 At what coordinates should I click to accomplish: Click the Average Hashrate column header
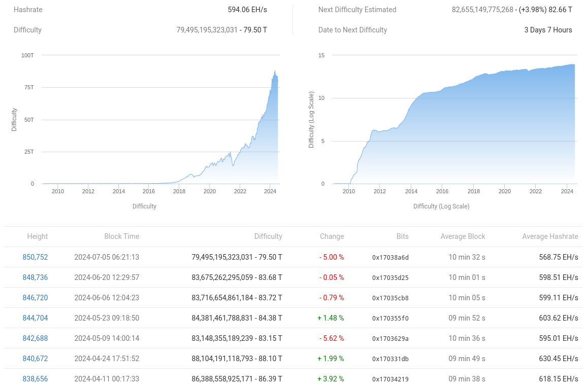pos(550,236)
